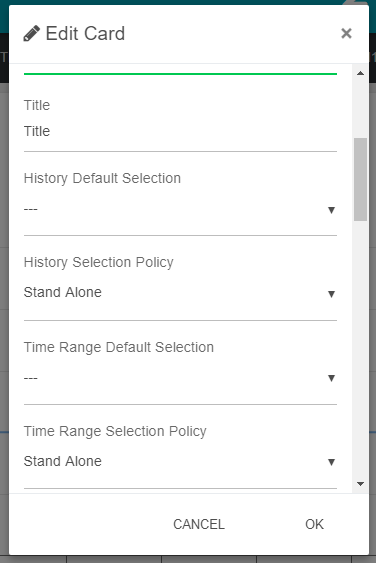Click the scrollbar track below the thumb
The height and width of the screenshot is (563, 376).
[x=361, y=348]
